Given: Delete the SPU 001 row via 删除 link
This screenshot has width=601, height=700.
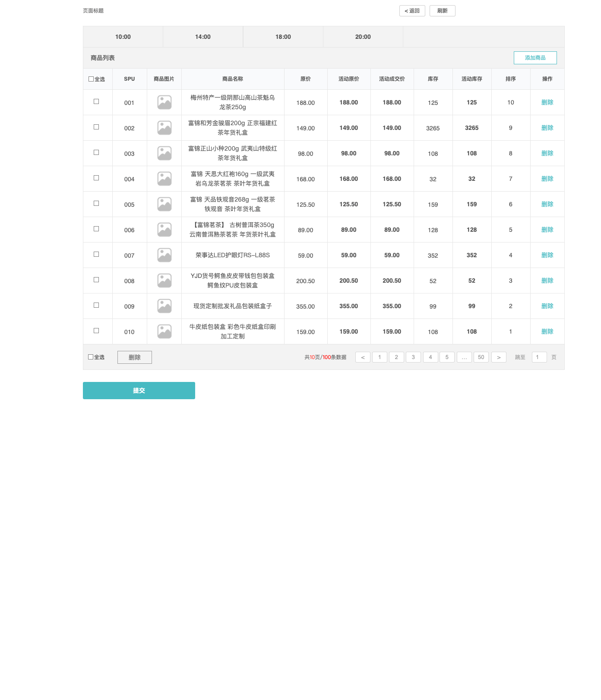Looking at the screenshot, I should point(547,102).
